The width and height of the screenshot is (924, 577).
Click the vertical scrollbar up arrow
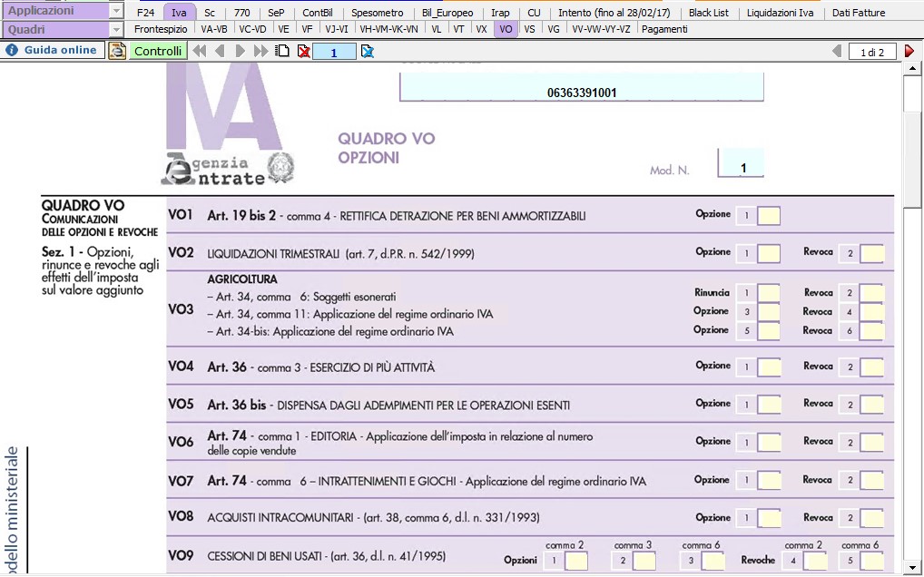click(x=913, y=68)
